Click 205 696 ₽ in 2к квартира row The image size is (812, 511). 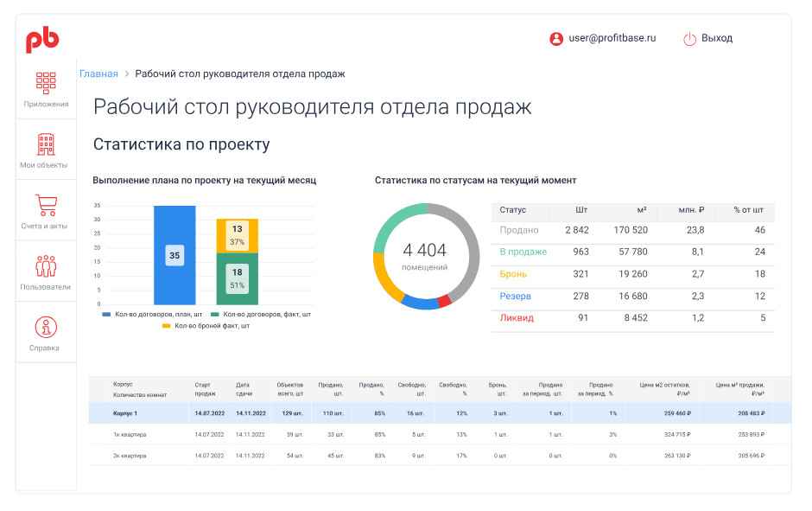(752, 456)
